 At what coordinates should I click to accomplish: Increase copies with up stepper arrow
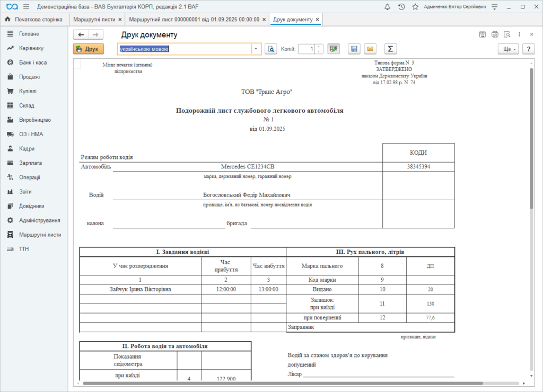pos(319,47)
